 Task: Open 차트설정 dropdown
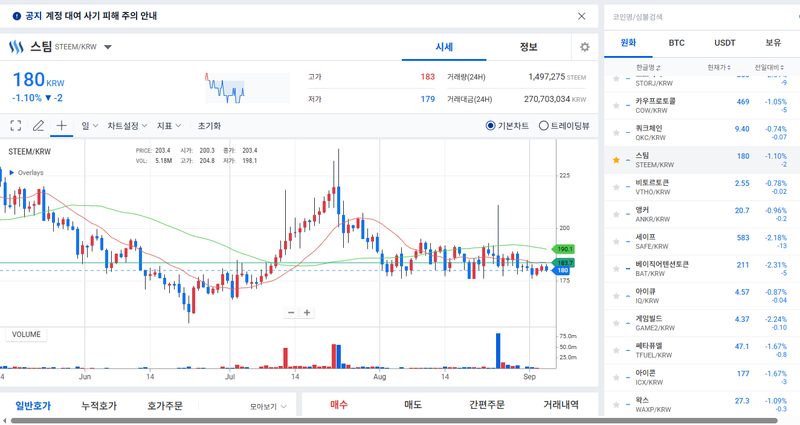click(x=127, y=126)
